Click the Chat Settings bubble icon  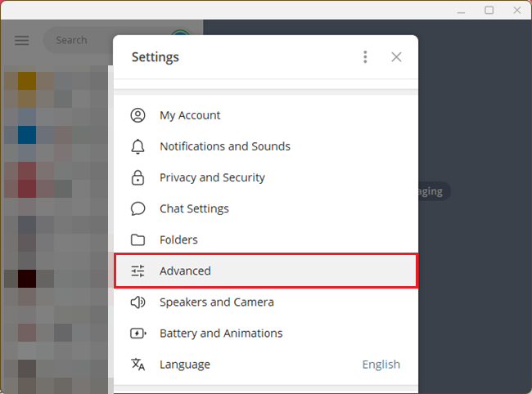click(138, 208)
